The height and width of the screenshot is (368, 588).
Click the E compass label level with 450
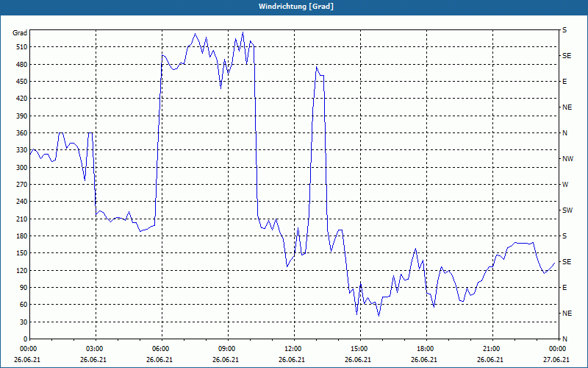pyautogui.click(x=564, y=82)
